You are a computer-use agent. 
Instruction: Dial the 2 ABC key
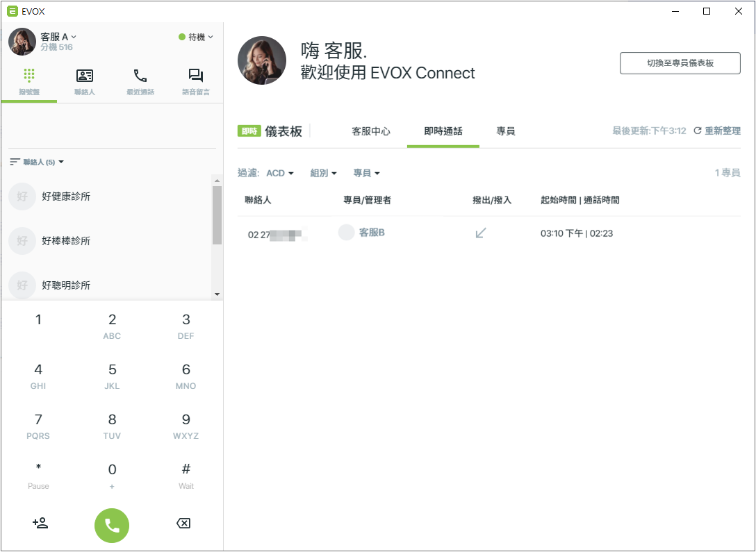tap(112, 326)
